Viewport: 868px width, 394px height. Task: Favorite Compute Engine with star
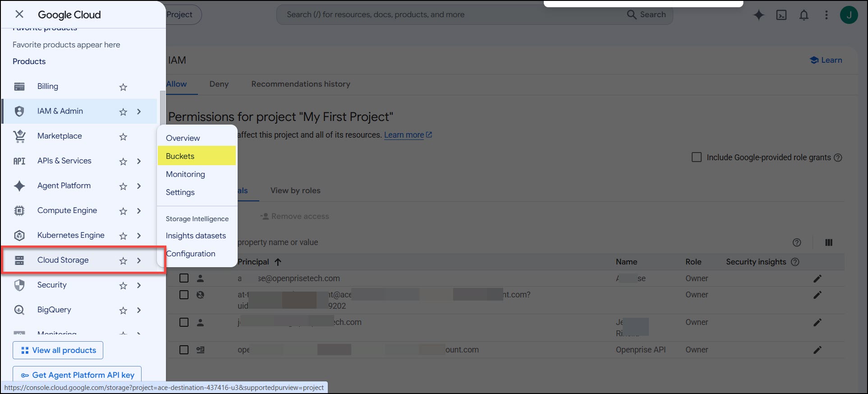tap(123, 211)
